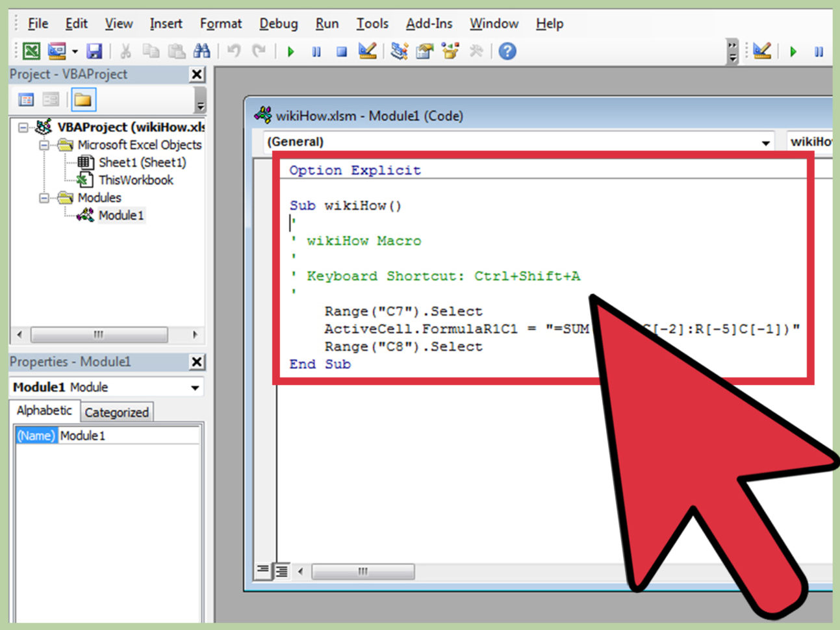The height and width of the screenshot is (630, 840).
Task: Open VBA Help with the question mark icon
Action: (507, 51)
